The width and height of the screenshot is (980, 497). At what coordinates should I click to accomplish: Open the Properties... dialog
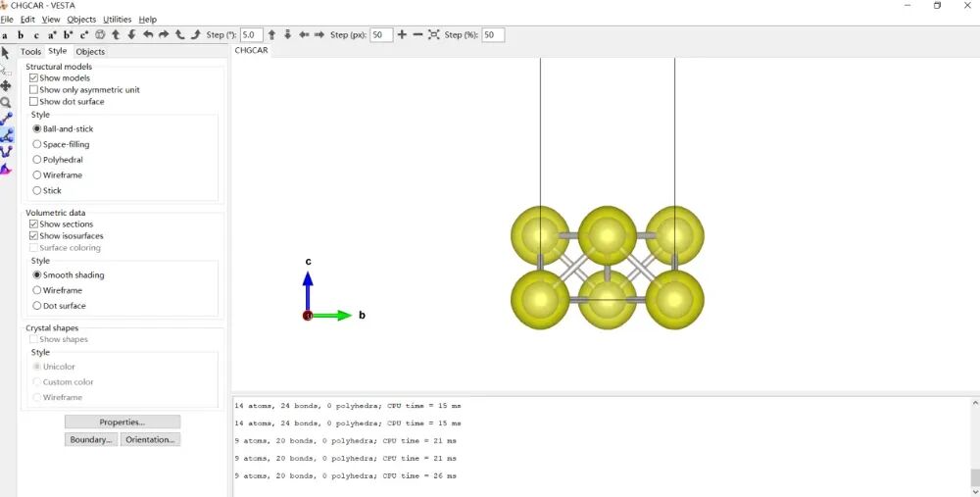point(122,422)
